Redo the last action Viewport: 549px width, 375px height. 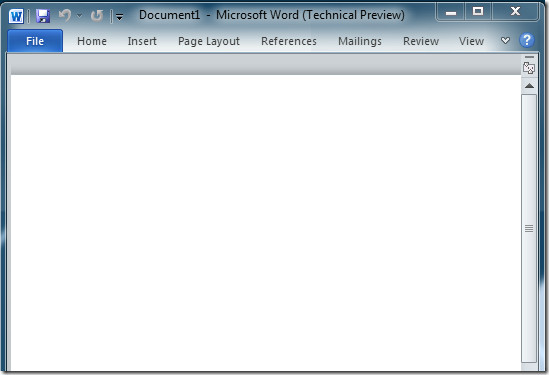pyautogui.click(x=97, y=16)
